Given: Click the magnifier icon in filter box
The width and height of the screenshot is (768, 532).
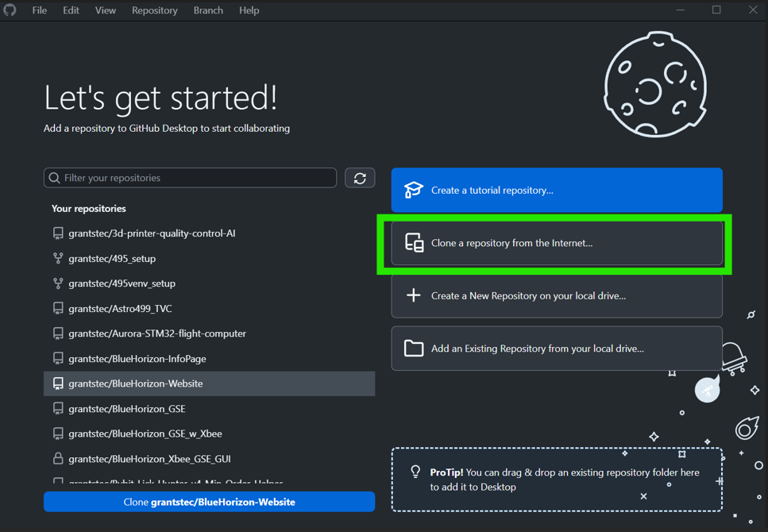Looking at the screenshot, I should [x=54, y=178].
